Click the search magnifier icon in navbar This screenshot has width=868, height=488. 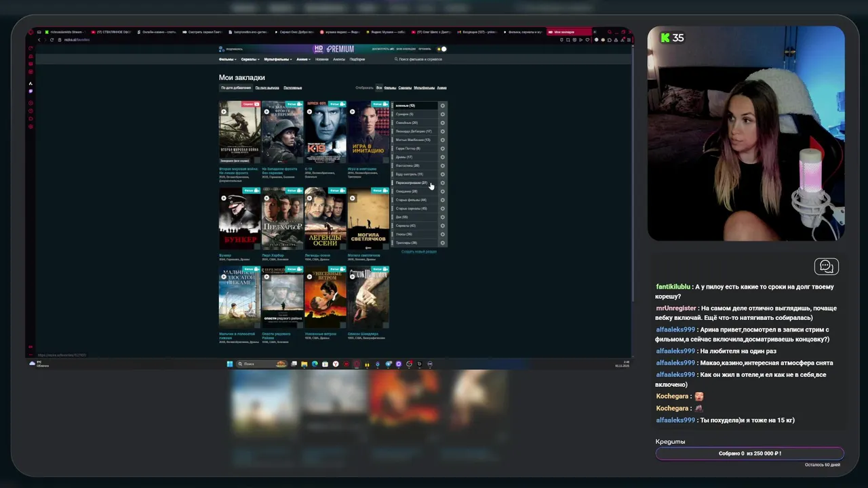(x=396, y=59)
